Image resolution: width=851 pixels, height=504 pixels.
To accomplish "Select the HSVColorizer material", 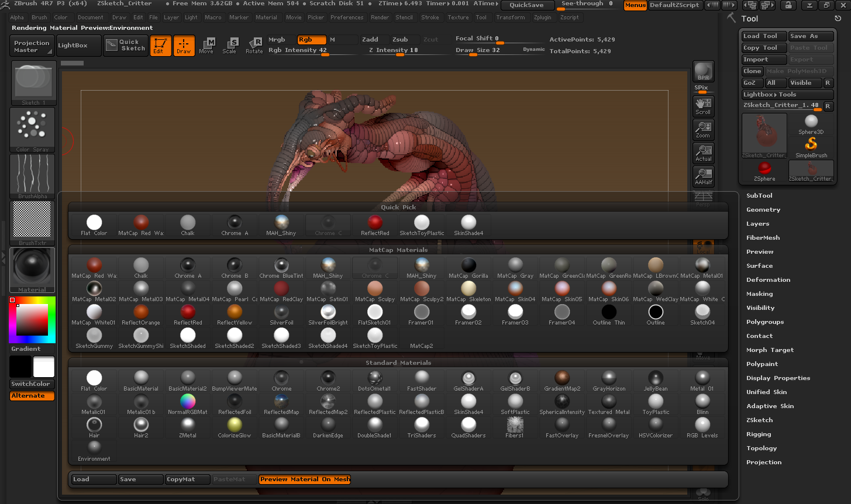I will coord(656,428).
